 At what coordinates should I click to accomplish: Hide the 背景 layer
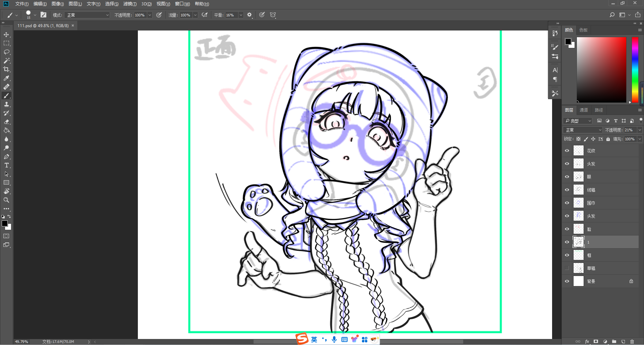click(x=567, y=281)
